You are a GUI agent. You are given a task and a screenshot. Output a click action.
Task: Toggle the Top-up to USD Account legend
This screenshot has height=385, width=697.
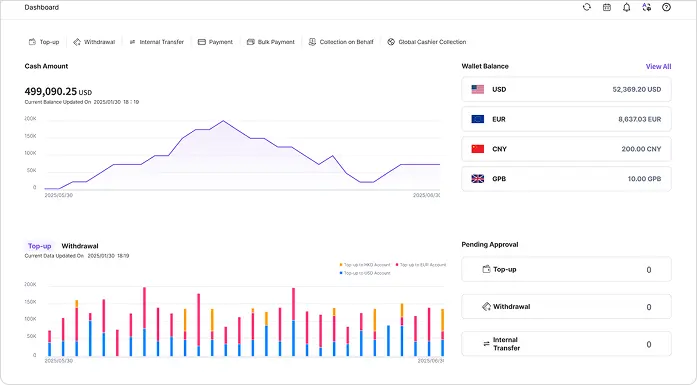[365, 273]
